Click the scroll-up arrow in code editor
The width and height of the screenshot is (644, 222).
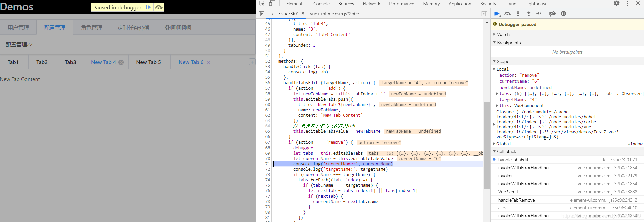point(487,23)
